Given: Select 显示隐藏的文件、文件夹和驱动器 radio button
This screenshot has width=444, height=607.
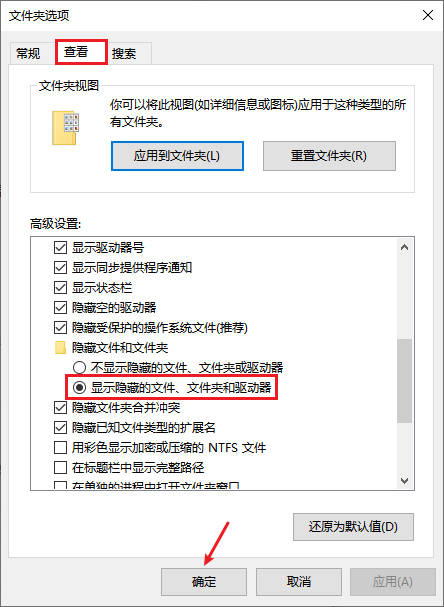Looking at the screenshot, I should pyautogui.click(x=79, y=387).
